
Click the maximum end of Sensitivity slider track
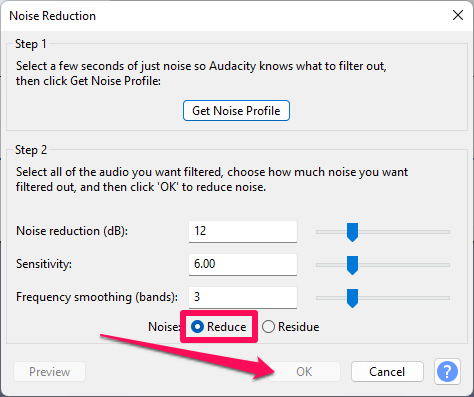(447, 265)
